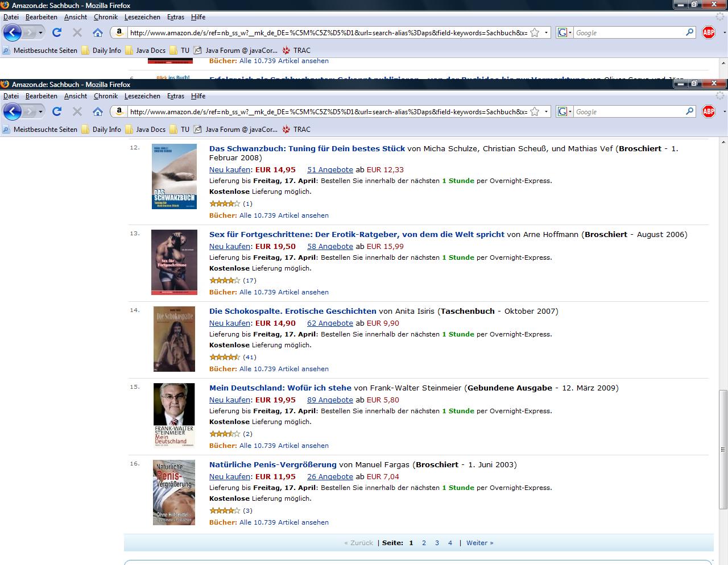728x565 pixels.
Task: Jump to results page 3
Action: (x=437, y=543)
